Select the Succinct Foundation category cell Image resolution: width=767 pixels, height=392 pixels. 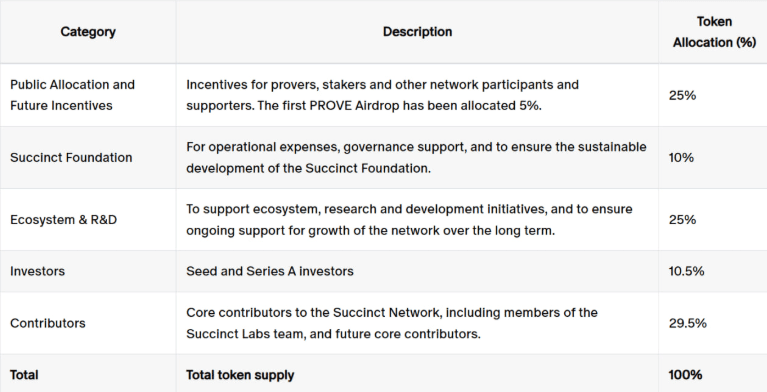click(x=71, y=158)
